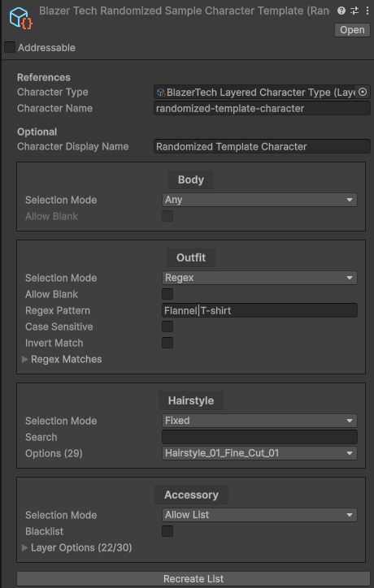Click the ScriptableObject asset icon in header

pos(20,18)
